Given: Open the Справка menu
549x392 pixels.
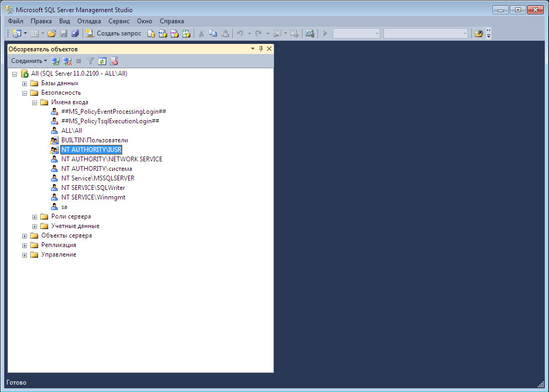Looking at the screenshot, I should (172, 21).
